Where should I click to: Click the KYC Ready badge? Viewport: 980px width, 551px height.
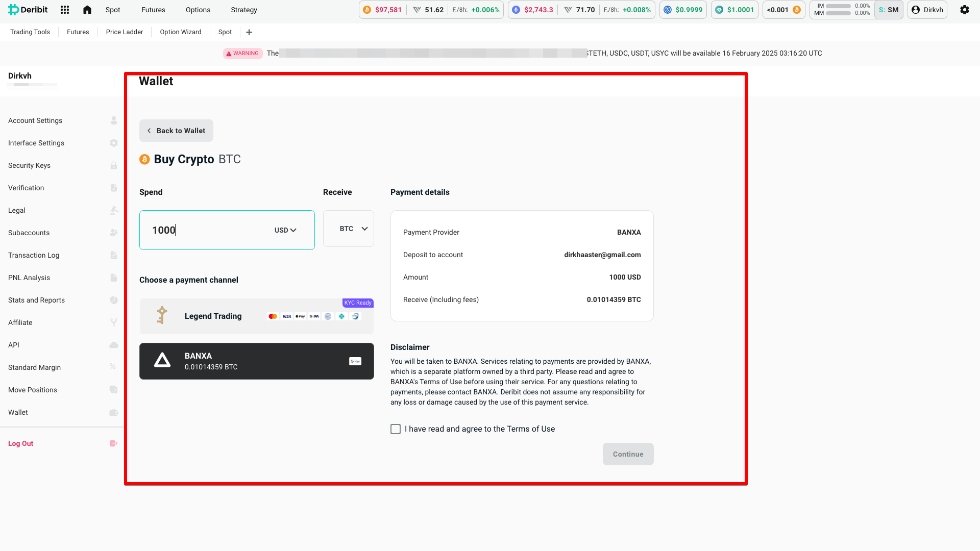(358, 303)
